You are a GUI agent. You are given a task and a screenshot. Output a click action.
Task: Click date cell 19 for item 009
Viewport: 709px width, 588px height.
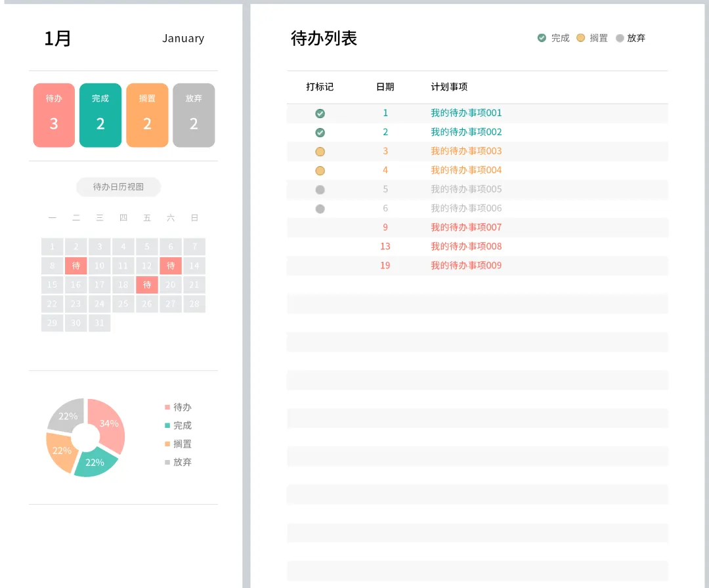coord(385,266)
